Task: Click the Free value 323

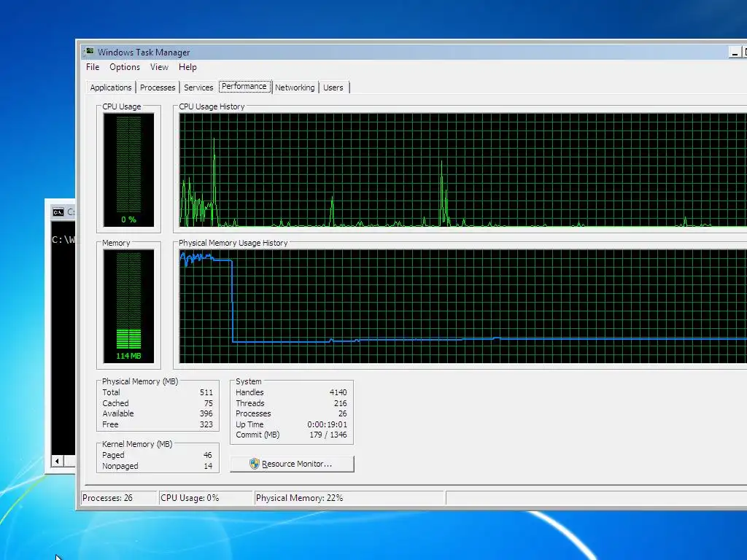Action: 206,424
